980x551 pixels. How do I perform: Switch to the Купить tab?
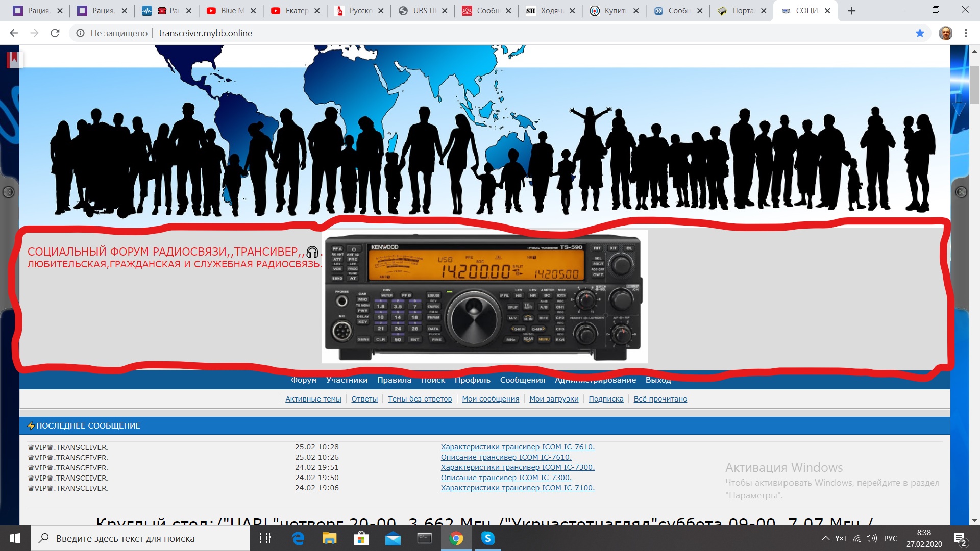[615, 11]
